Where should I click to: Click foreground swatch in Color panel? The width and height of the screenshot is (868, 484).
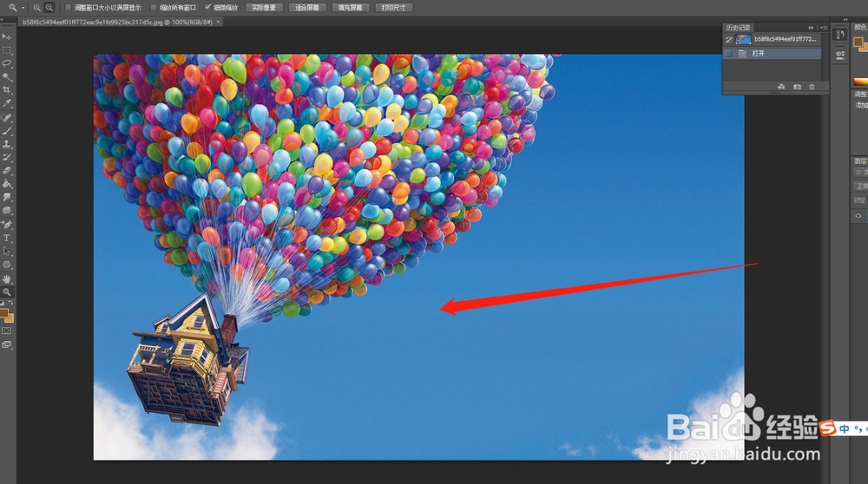point(858,42)
